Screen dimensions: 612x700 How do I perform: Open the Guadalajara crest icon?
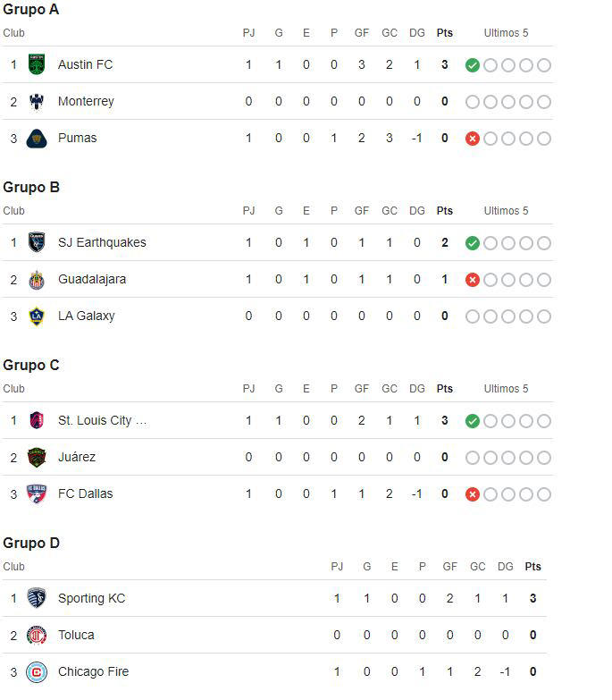tap(37, 279)
